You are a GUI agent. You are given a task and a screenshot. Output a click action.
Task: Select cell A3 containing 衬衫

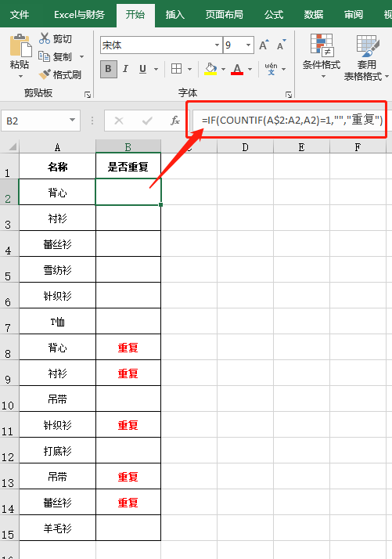(57, 218)
